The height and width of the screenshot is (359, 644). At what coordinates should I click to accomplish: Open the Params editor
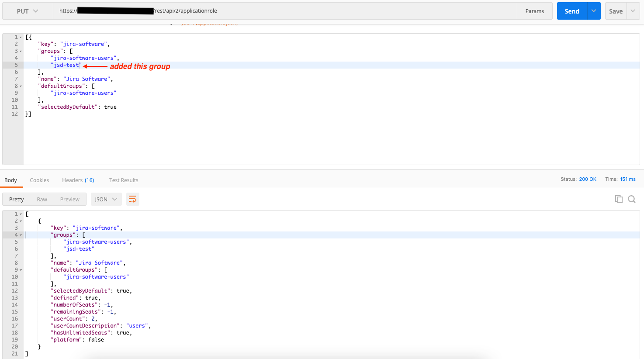click(x=535, y=11)
